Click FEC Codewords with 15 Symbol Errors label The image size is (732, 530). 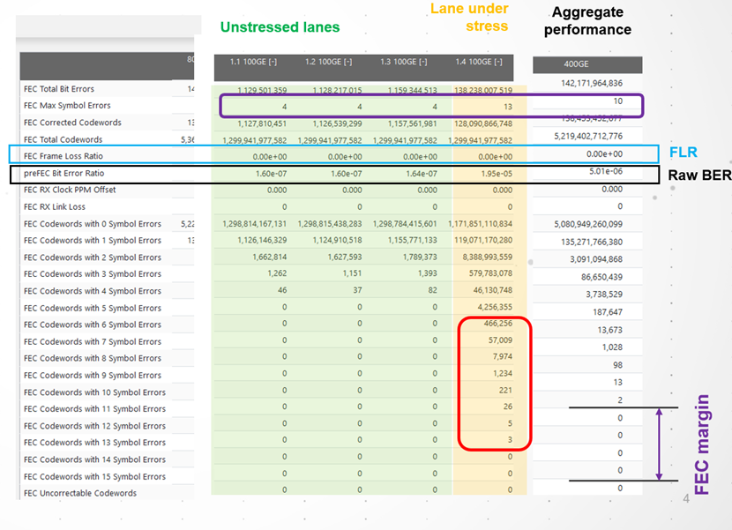click(x=95, y=476)
